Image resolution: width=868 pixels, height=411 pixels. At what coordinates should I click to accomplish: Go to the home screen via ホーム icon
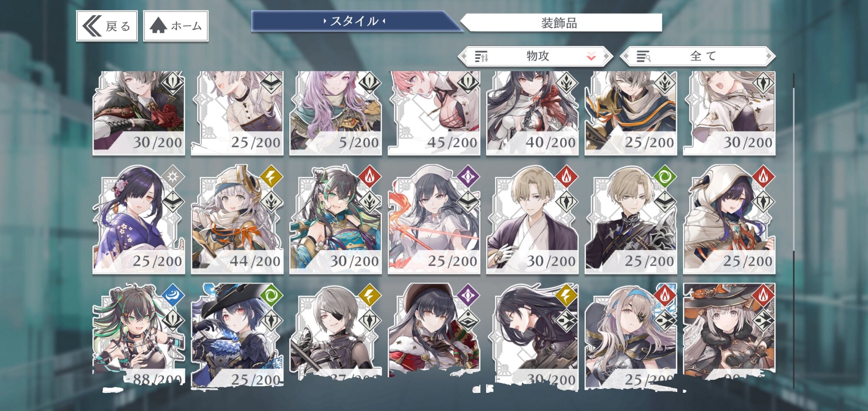[176, 26]
